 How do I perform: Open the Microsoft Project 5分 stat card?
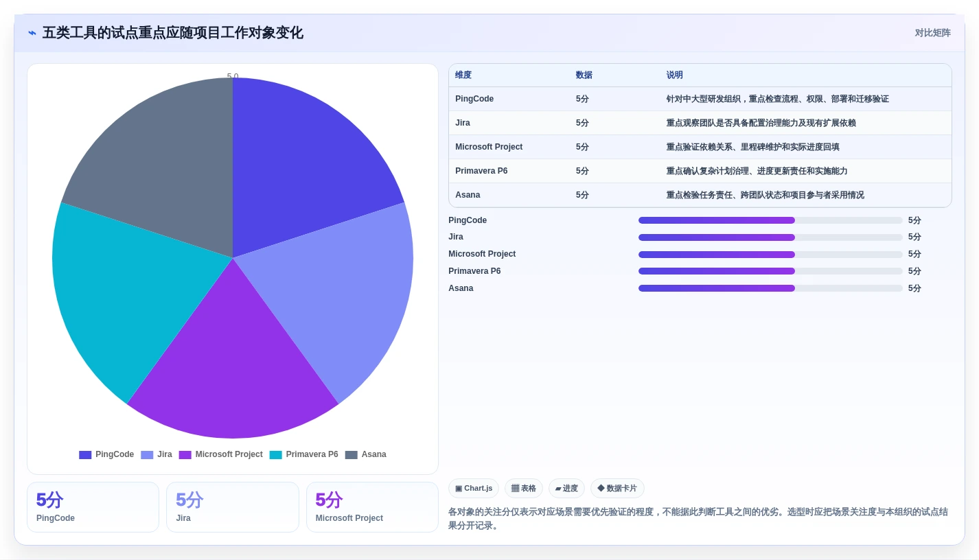click(372, 507)
